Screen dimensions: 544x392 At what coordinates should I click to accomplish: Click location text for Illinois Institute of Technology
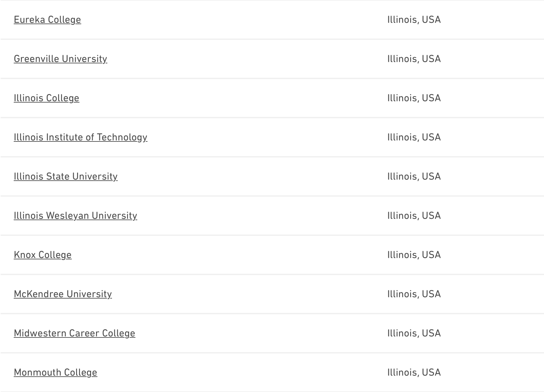[x=414, y=137]
